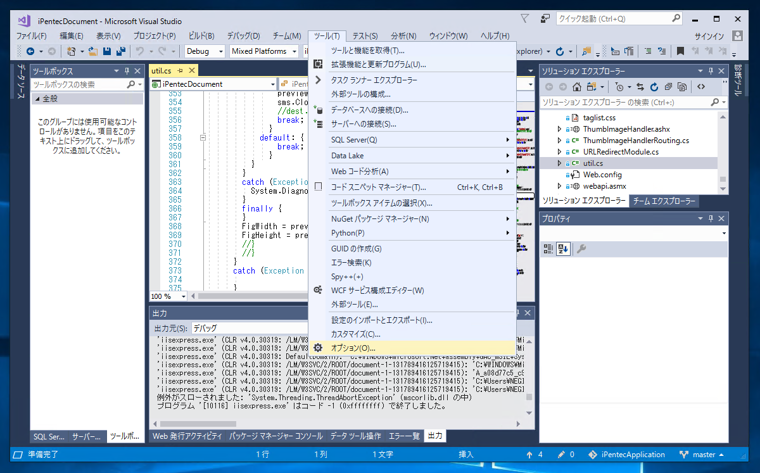Collapse the 全般 toolbox group
The image size is (760, 473).
point(38,98)
